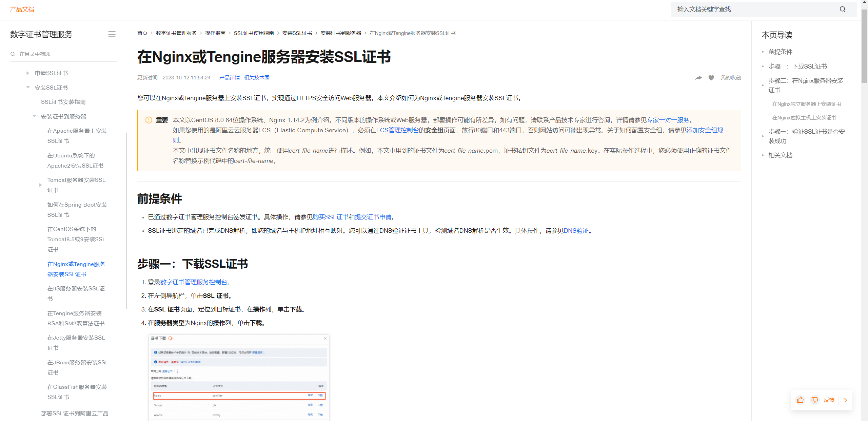Viewport: 868px width, 421px height.
Task: Click the 首页 breadcrumb link
Action: 142,33
